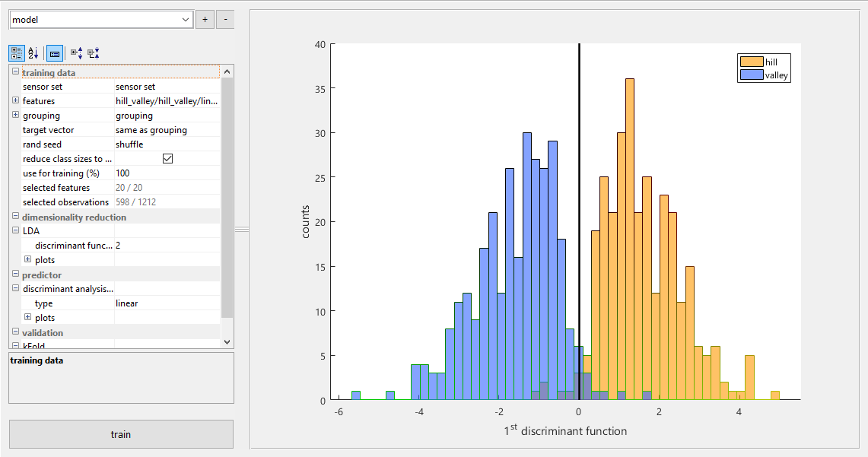Collapse the predictor section
The image size is (868, 457).
(16, 275)
